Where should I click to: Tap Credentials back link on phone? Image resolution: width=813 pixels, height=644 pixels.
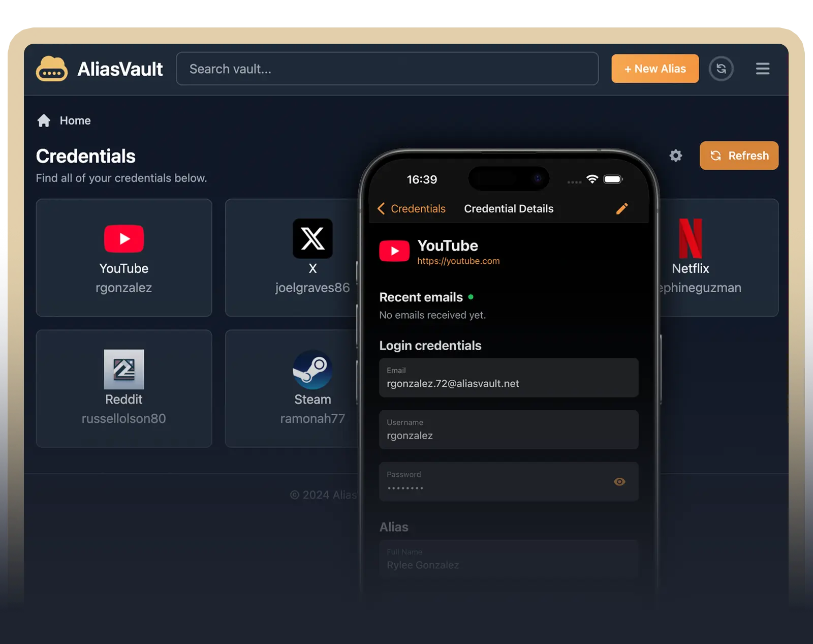(x=418, y=208)
